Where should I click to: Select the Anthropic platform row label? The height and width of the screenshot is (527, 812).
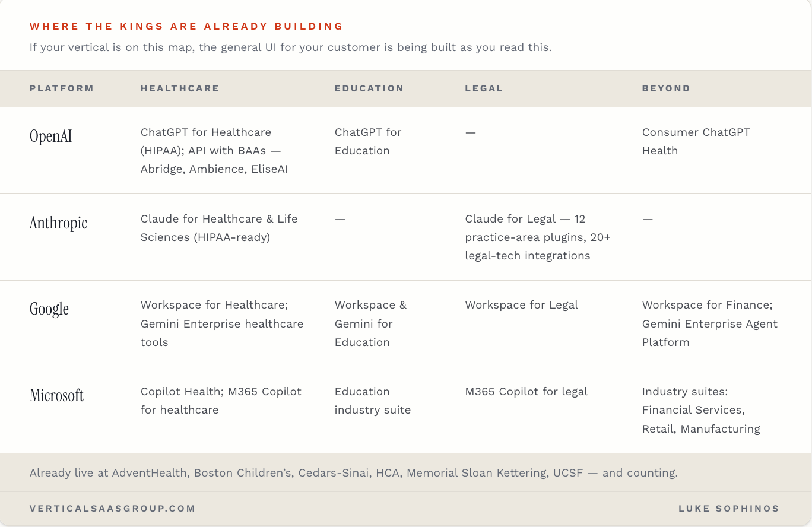58,223
